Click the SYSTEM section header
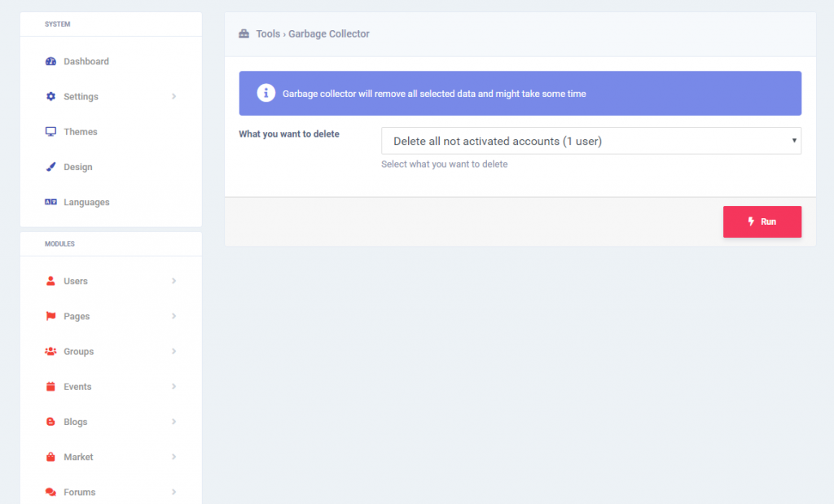The width and height of the screenshot is (834, 504). tap(58, 24)
